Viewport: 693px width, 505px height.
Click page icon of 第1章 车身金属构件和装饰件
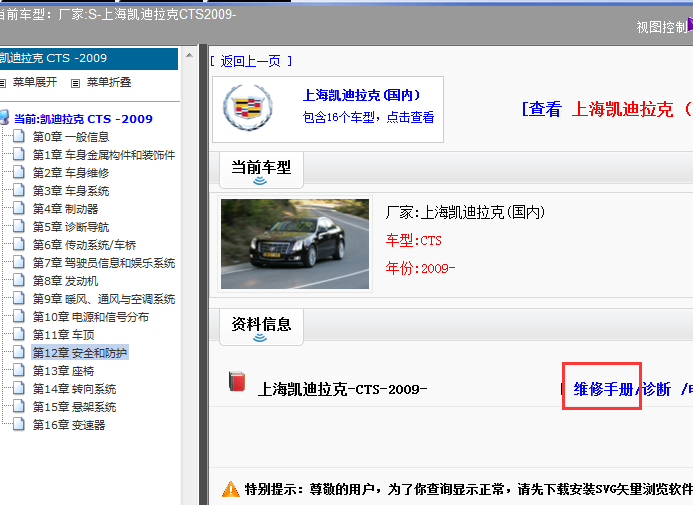(19, 154)
